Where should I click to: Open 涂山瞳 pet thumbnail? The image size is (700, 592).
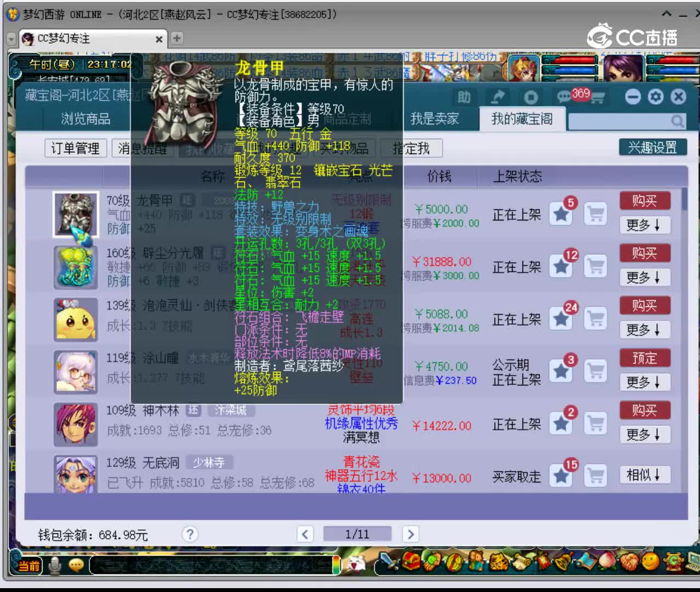(76, 372)
